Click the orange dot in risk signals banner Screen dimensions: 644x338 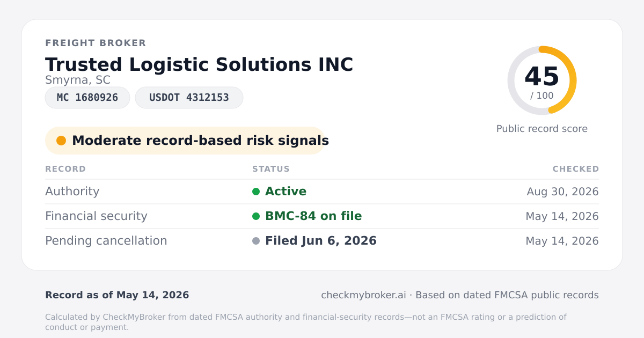tap(61, 141)
